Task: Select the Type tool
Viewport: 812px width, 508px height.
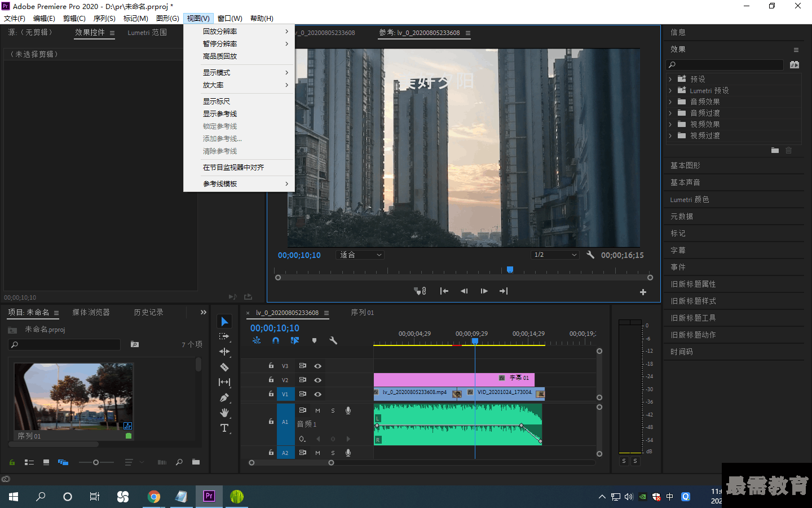Action: [224, 428]
